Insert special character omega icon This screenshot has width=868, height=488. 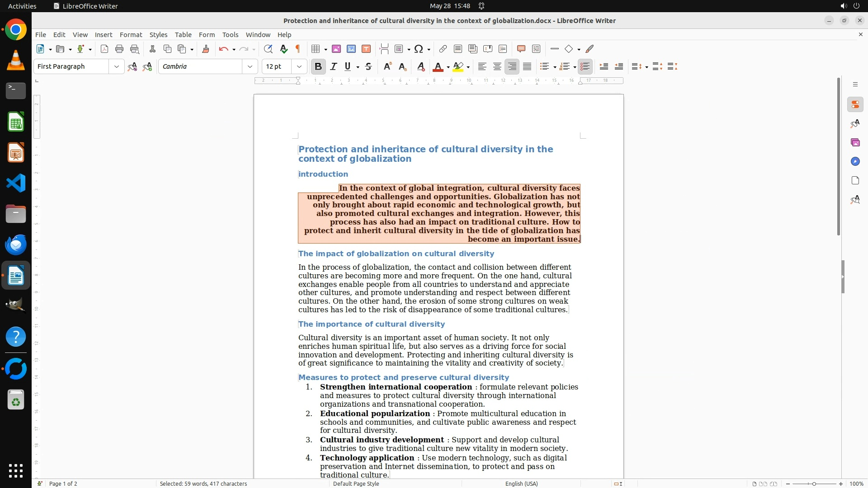click(419, 49)
